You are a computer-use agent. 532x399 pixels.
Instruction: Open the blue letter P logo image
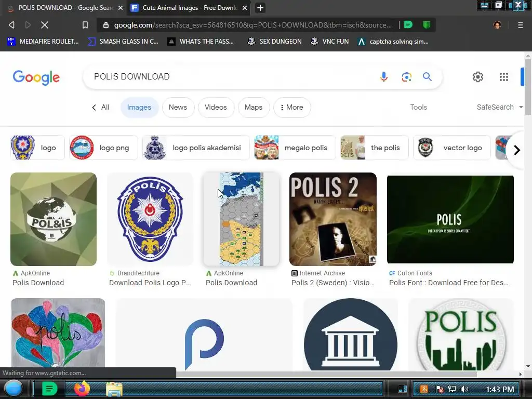(204, 335)
